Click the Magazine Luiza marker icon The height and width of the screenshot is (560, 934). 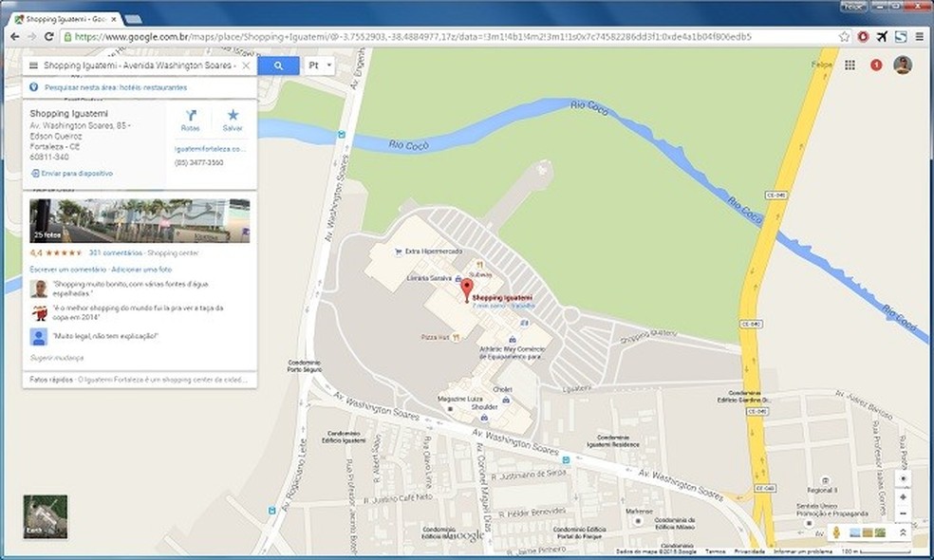(x=450, y=409)
